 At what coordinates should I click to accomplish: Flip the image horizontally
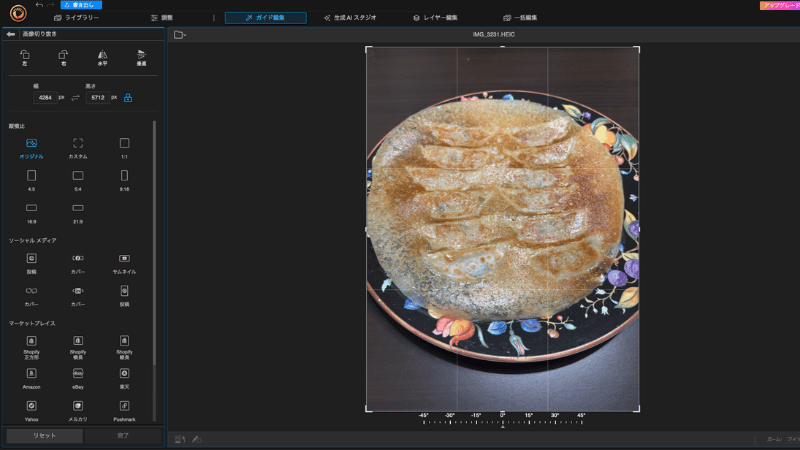103,58
